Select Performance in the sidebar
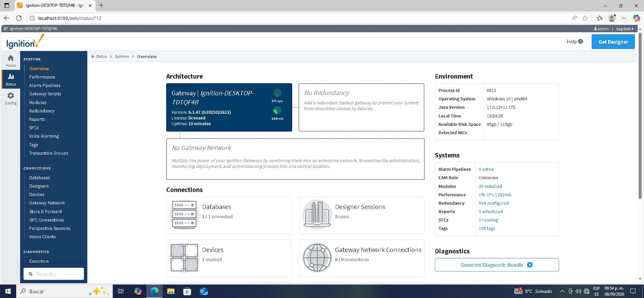The image size is (644, 298). pos(42,77)
